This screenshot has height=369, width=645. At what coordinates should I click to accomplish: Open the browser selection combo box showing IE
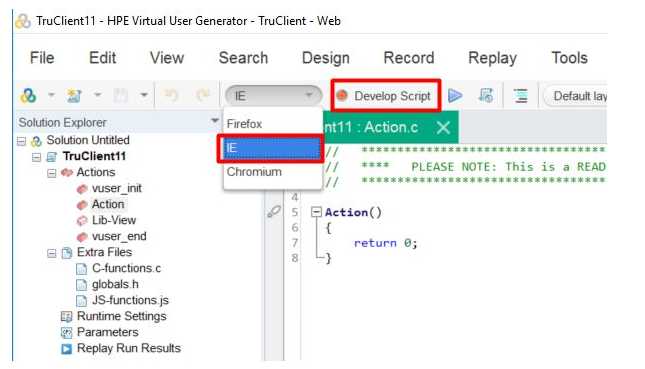(x=273, y=96)
